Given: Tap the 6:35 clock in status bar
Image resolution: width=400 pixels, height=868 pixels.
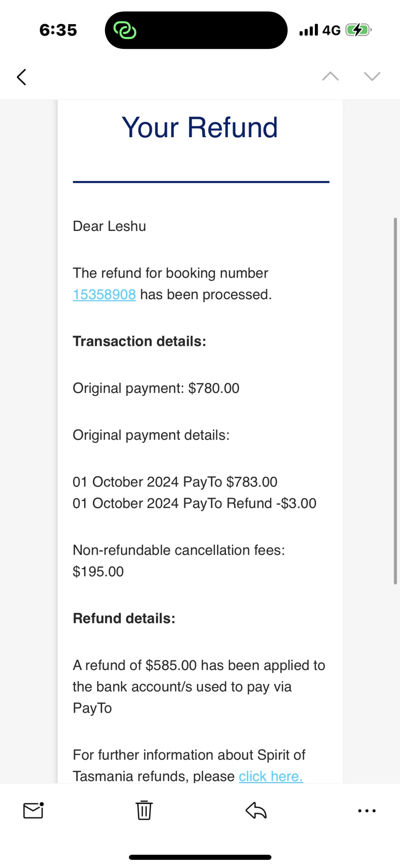Looking at the screenshot, I should pyautogui.click(x=58, y=30).
